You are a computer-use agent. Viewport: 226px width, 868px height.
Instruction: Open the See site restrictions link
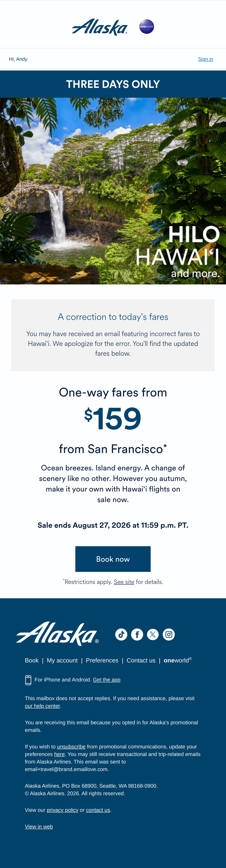(124, 582)
